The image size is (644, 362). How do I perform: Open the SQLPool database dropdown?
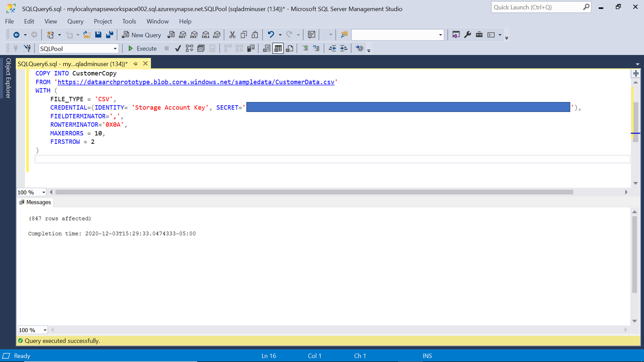[115, 49]
